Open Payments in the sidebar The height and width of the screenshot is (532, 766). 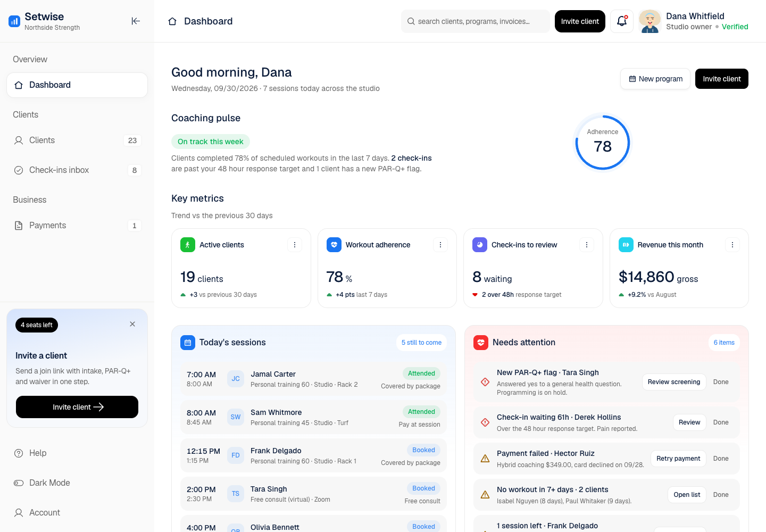point(77,226)
